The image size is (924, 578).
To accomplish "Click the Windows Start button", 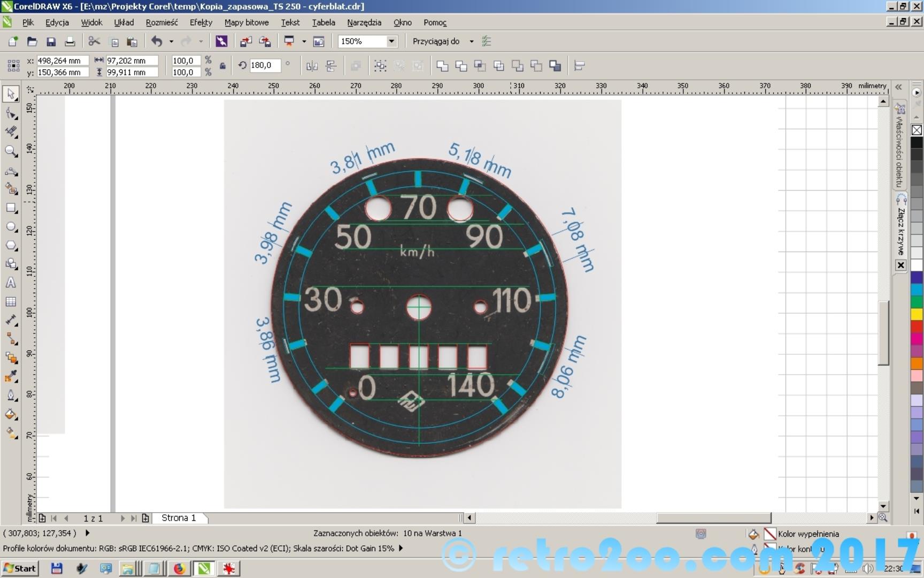I will 20,568.
